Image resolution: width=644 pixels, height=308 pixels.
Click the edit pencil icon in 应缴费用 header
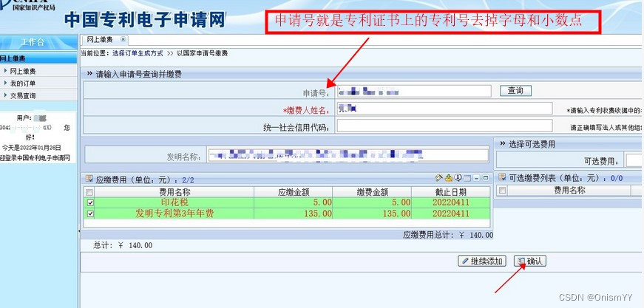pos(438,178)
